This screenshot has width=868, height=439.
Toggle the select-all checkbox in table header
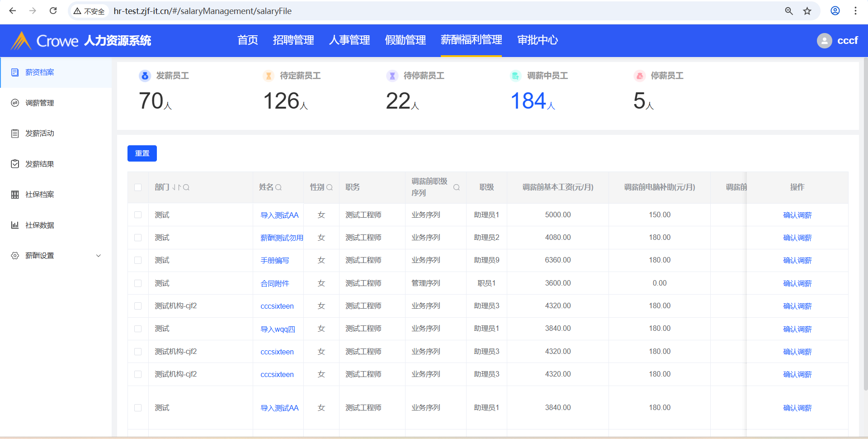point(138,187)
